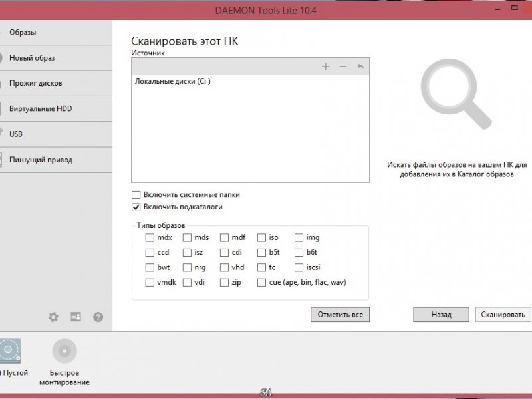Choose Пишущий привод in sidebar

(x=56, y=160)
